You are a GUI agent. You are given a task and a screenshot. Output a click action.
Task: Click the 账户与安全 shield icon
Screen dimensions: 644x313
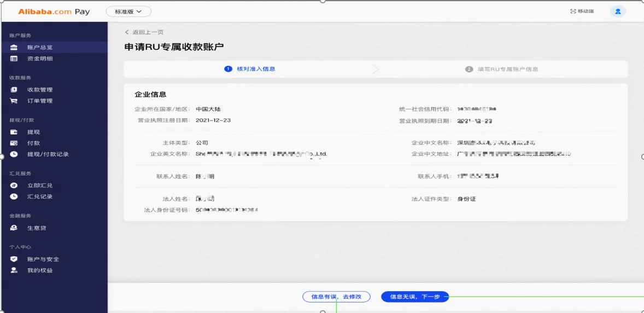pyautogui.click(x=14, y=259)
